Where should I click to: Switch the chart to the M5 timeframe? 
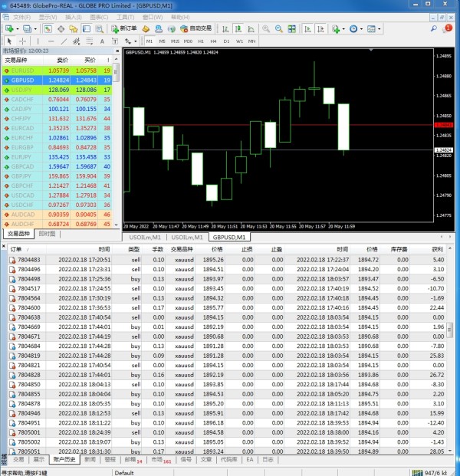[163, 41]
